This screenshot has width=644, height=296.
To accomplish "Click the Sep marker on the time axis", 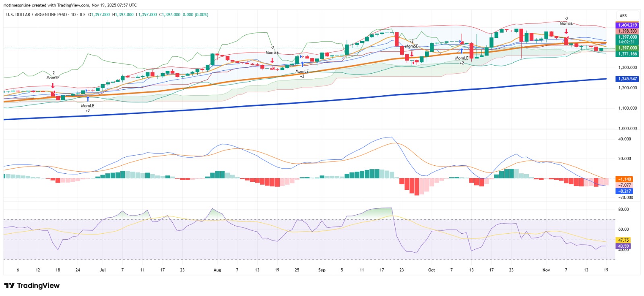I will coord(322,270).
